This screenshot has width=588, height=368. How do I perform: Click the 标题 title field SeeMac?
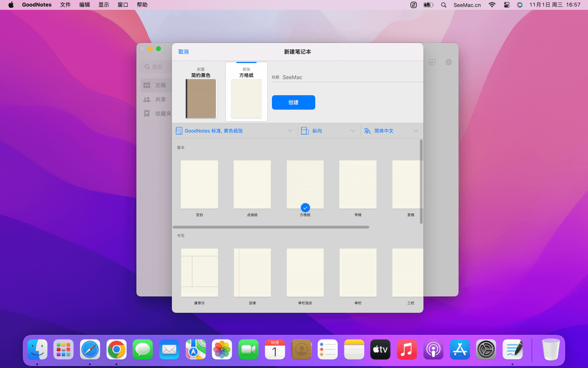point(347,77)
